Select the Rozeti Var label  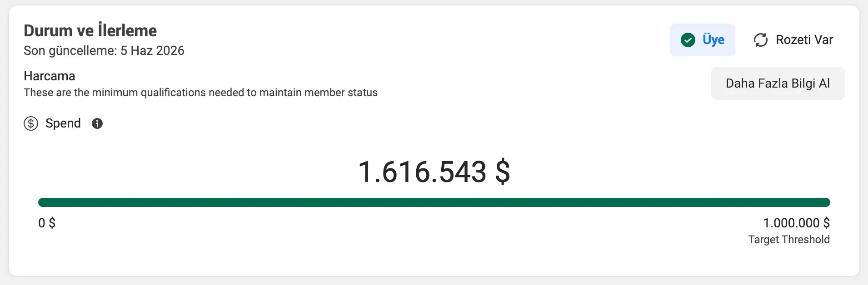coord(804,40)
